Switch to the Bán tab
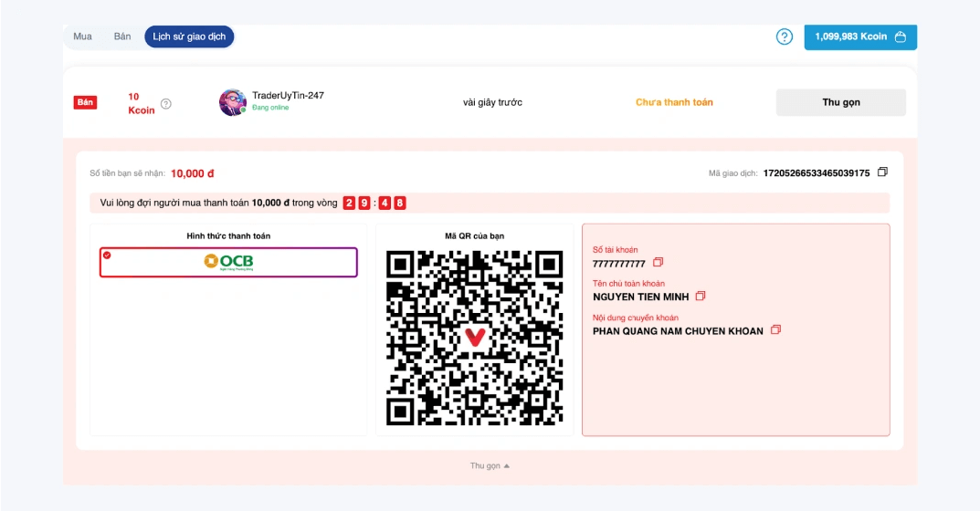This screenshot has width=980, height=511. click(x=122, y=36)
